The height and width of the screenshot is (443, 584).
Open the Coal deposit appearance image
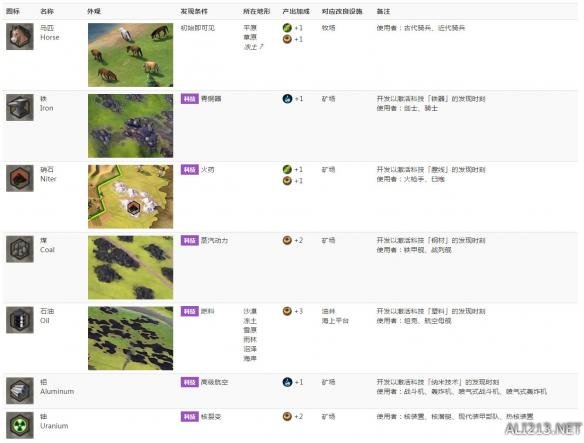coord(130,267)
